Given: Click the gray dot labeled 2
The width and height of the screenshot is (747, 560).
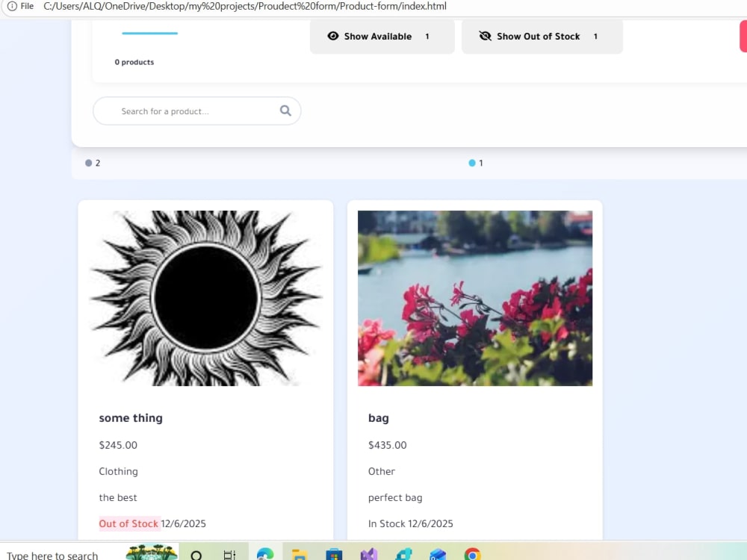Looking at the screenshot, I should pos(89,163).
